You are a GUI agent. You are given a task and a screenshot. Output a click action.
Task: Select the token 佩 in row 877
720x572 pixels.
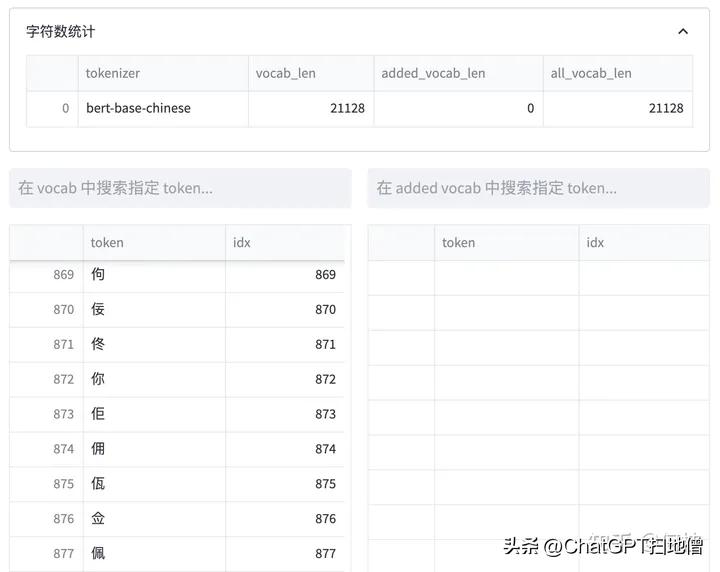point(98,553)
